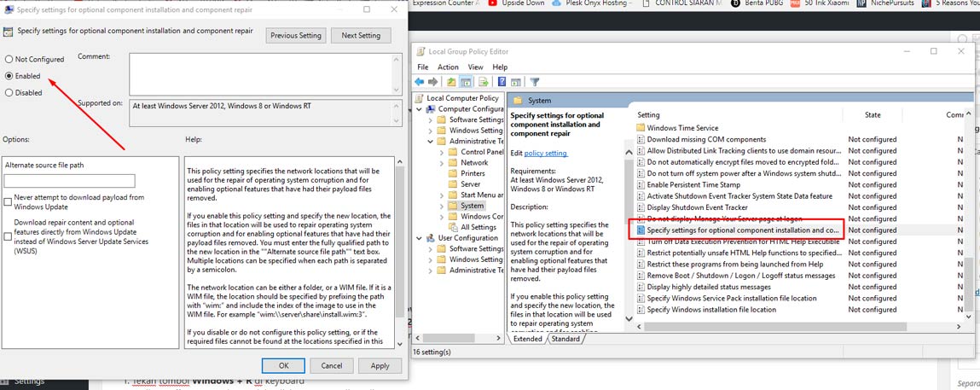Expand the Control Panel tree node
The image size is (980, 390).
pyautogui.click(x=442, y=152)
